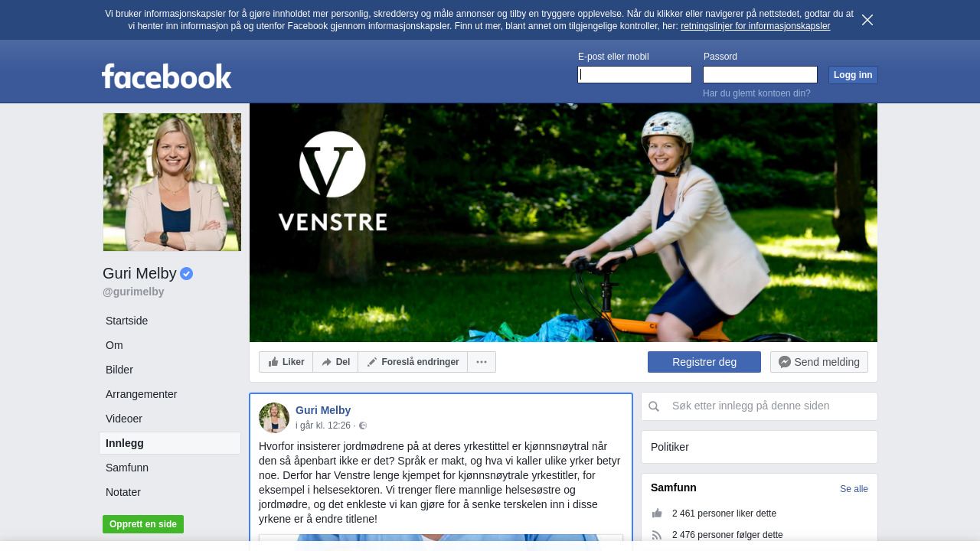Click the search magnifier icon in the posts search

coord(654,406)
